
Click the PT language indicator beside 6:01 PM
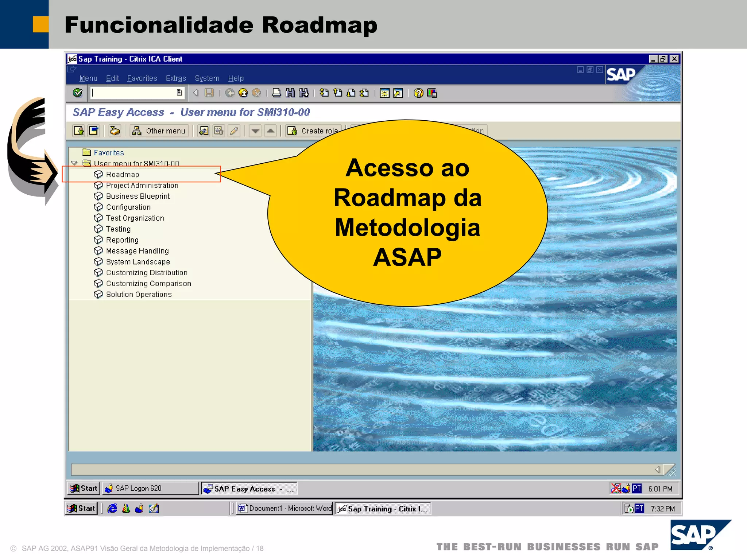click(637, 489)
